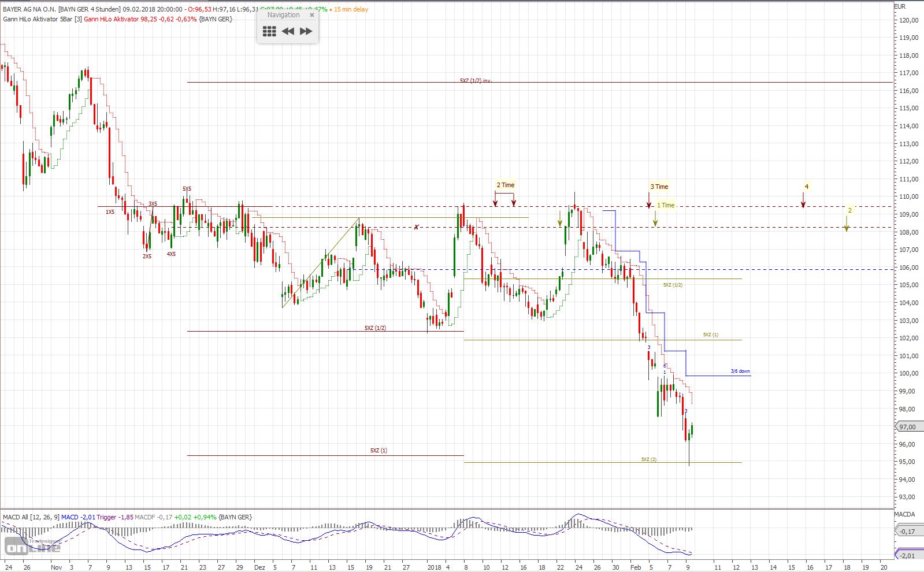Image resolution: width=924 pixels, height=572 pixels.
Task: Select the '5XZ (1/2) inv.' line label
Action: pyautogui.click(x=476, y=81)
